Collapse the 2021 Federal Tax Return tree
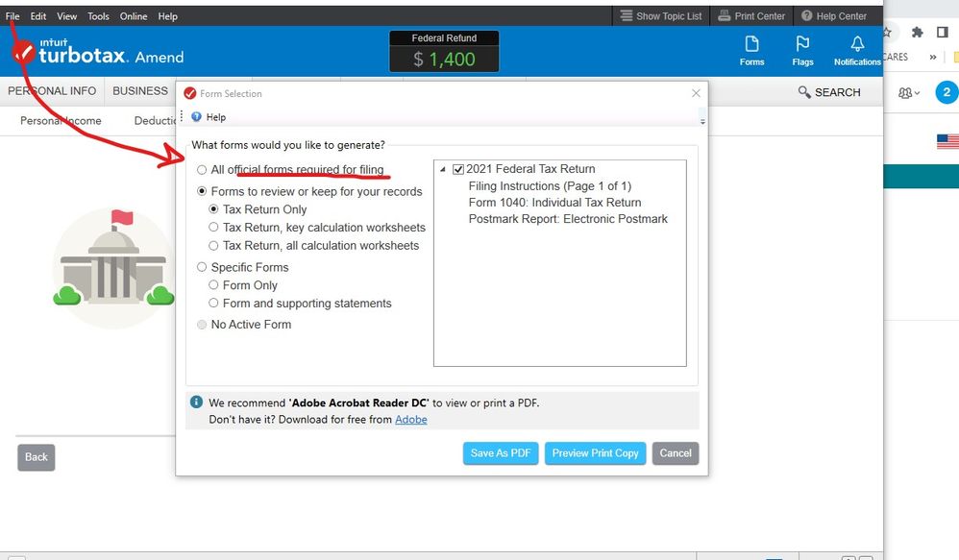Viewport: 959px width, 560px height. (443, 169)
